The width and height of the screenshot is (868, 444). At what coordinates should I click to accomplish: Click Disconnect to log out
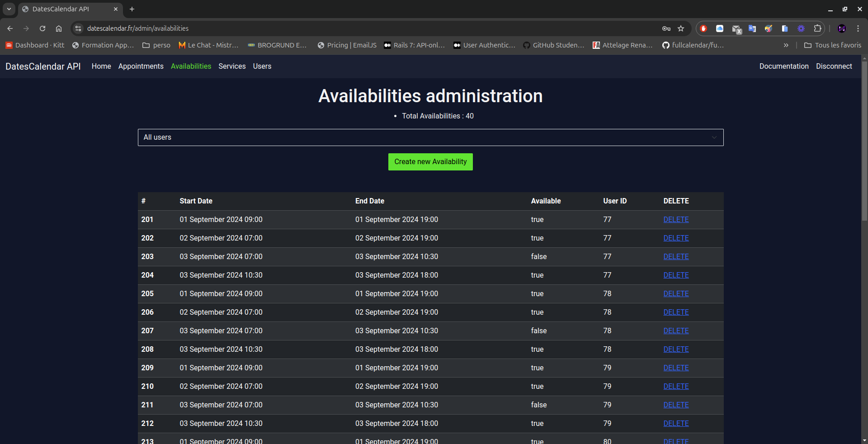(x=834, y=66)
